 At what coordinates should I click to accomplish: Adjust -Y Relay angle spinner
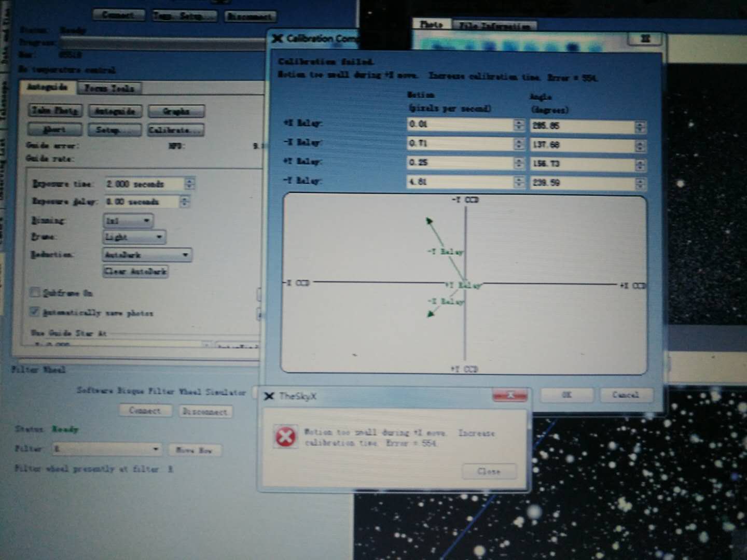click(641, 184)
